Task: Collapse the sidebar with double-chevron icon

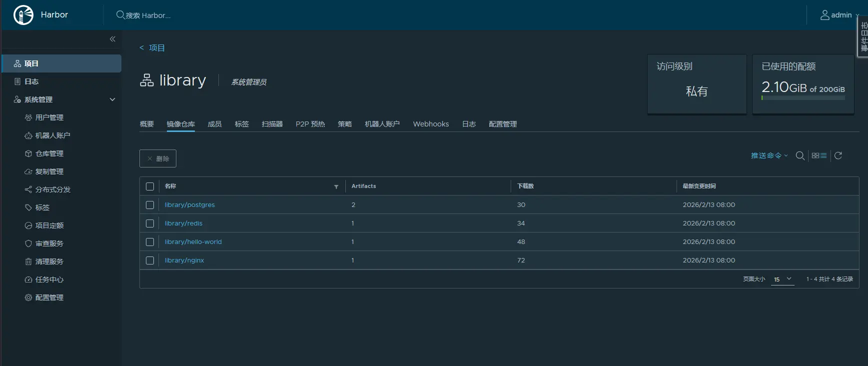Action: tap(112, 39)
